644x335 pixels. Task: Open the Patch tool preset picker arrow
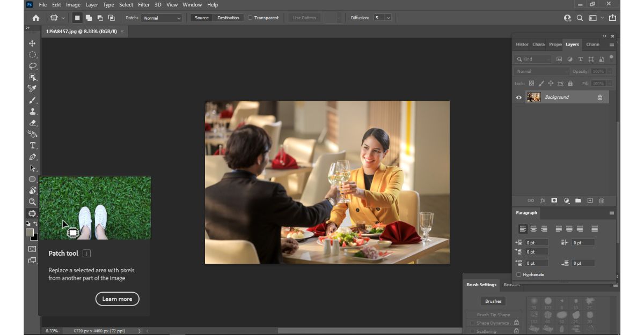click(x=63, y=18)
